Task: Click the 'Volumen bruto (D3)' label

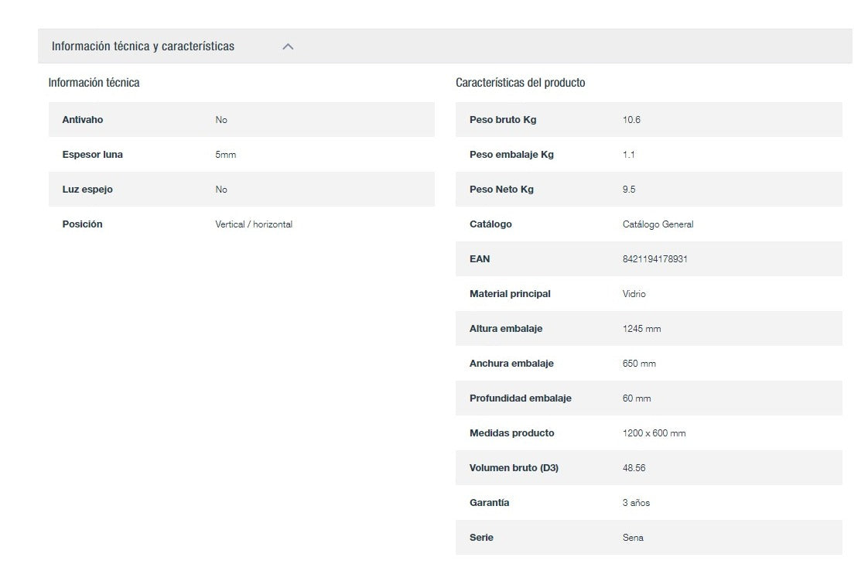Action: click(x=514, y=468)
